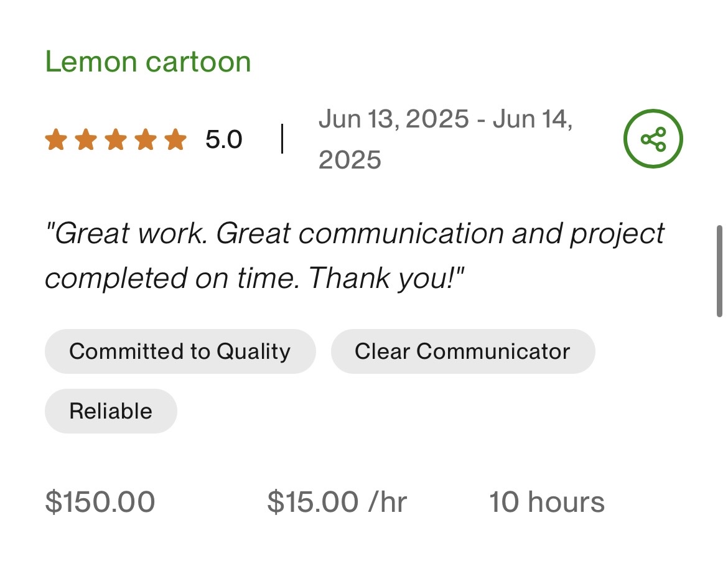Image resolution: width=728 pixels, height=561 pixels.
Task: Click the vertical scrollbar thumb
Action: coord(719,271)
